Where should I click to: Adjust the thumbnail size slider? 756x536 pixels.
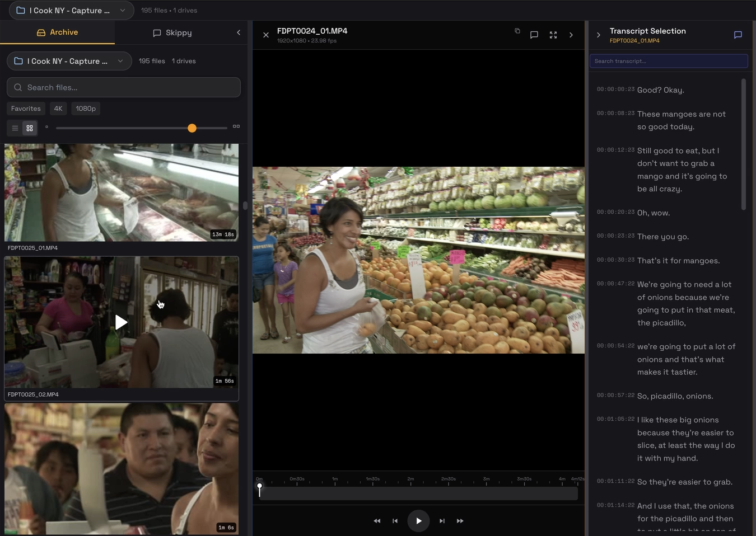point(192,128)
